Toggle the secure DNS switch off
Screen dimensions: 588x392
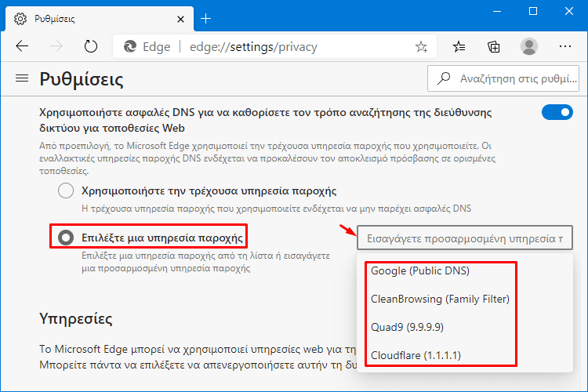pos(557,113)
